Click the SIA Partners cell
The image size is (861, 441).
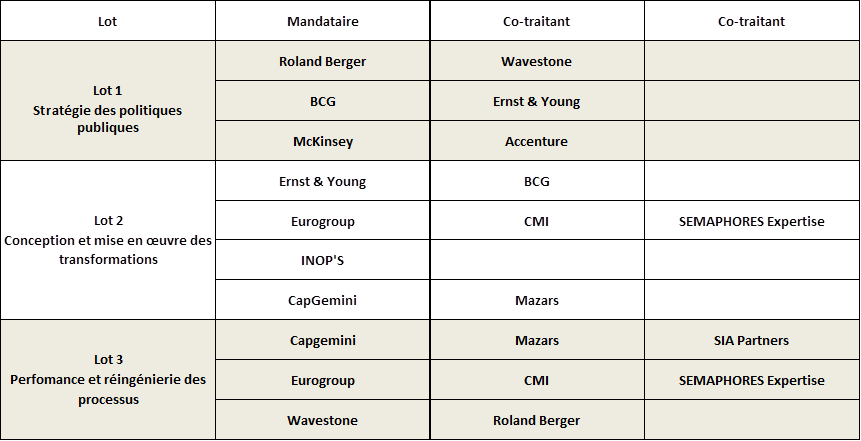pyautogui.click(x=751, y=340)
